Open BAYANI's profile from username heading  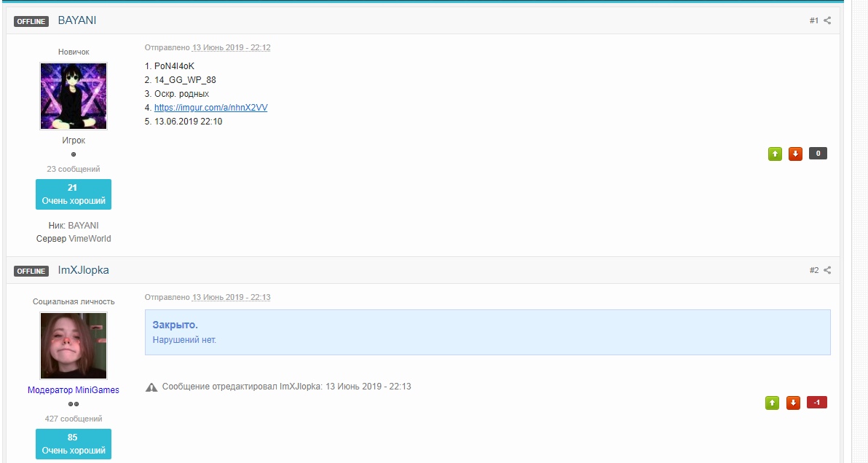click(77, 20)
